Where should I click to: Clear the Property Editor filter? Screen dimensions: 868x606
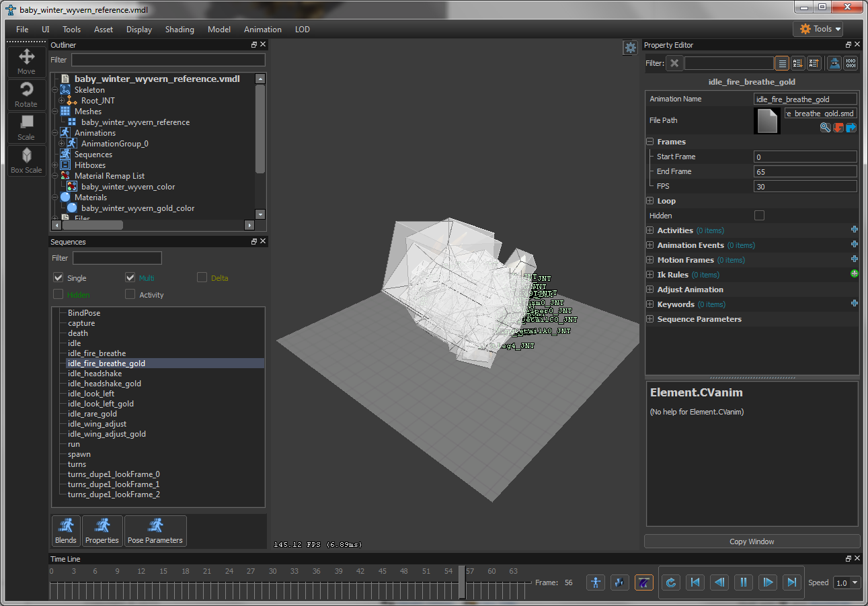674,63
